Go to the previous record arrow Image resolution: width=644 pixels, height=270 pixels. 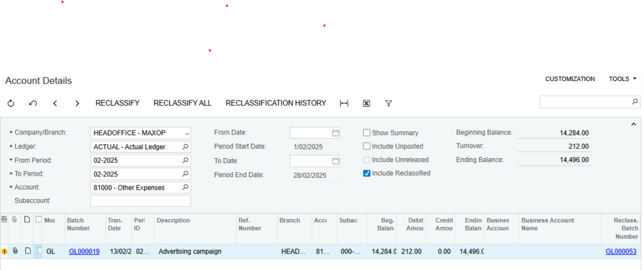click(x=55, y=103)
